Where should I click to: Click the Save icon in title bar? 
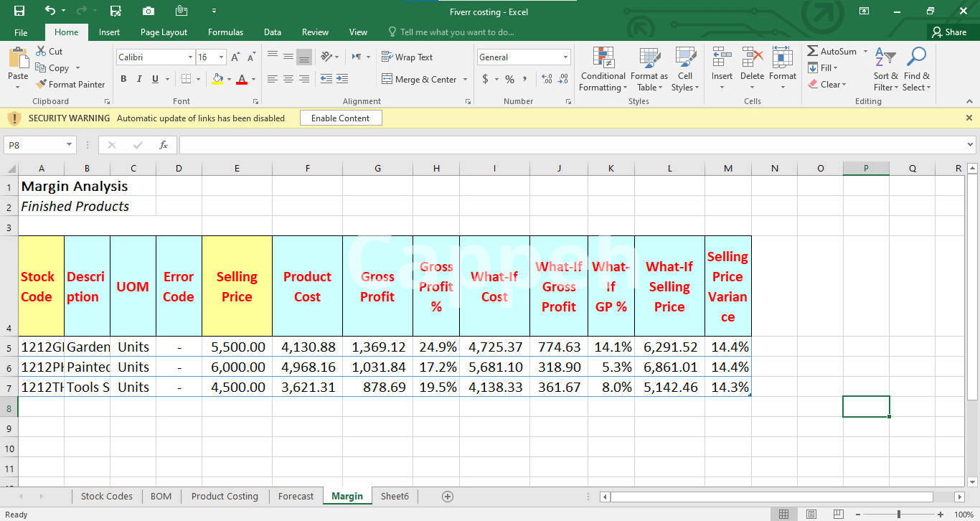pos(19,11)
